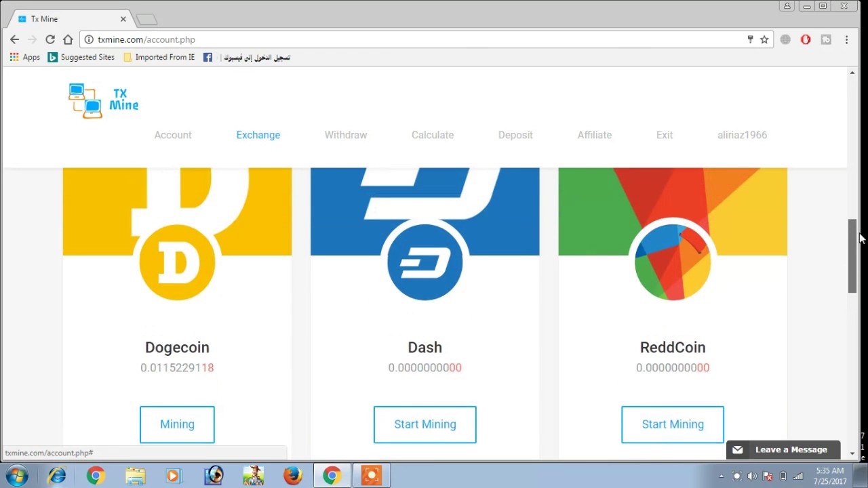Open the orange screen recorder taskbar icon
The height and width of the screenshot is (488, 868).
[371, 476]
